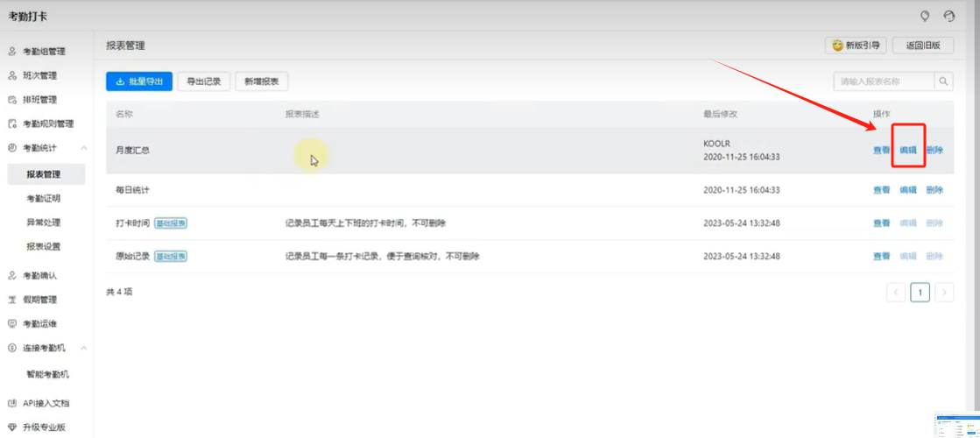Open the customer service headset icon
Image resolution: width=980 pixels, height=438 pixels.
tap(949, 16)
